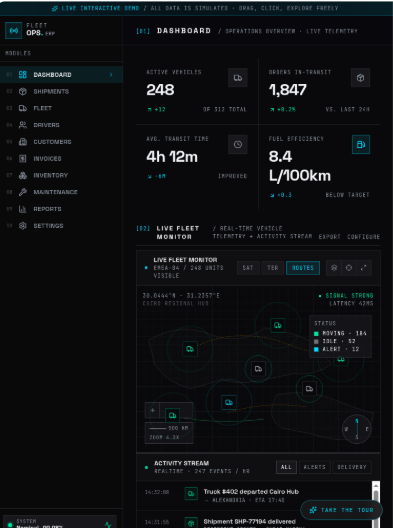Image resolution: width=393 pixels, height=528 pixels.
Task: Click clock icon on Avg. Transit Time card
Action: 238,144
